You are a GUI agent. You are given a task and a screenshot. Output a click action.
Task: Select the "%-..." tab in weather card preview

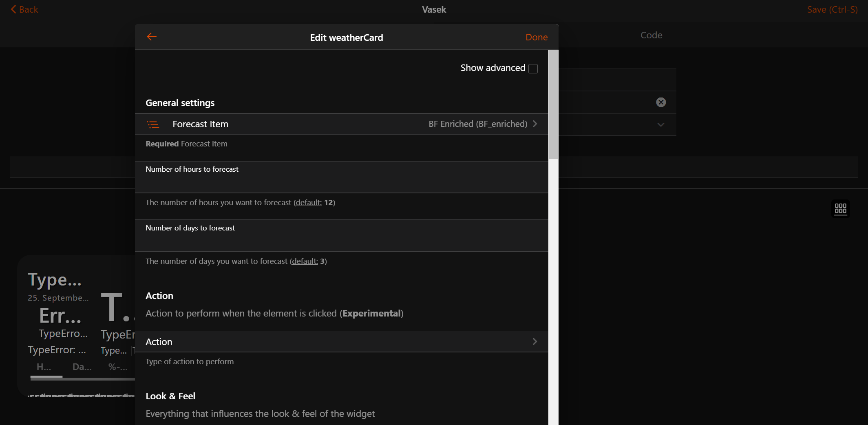coord(118,367)
